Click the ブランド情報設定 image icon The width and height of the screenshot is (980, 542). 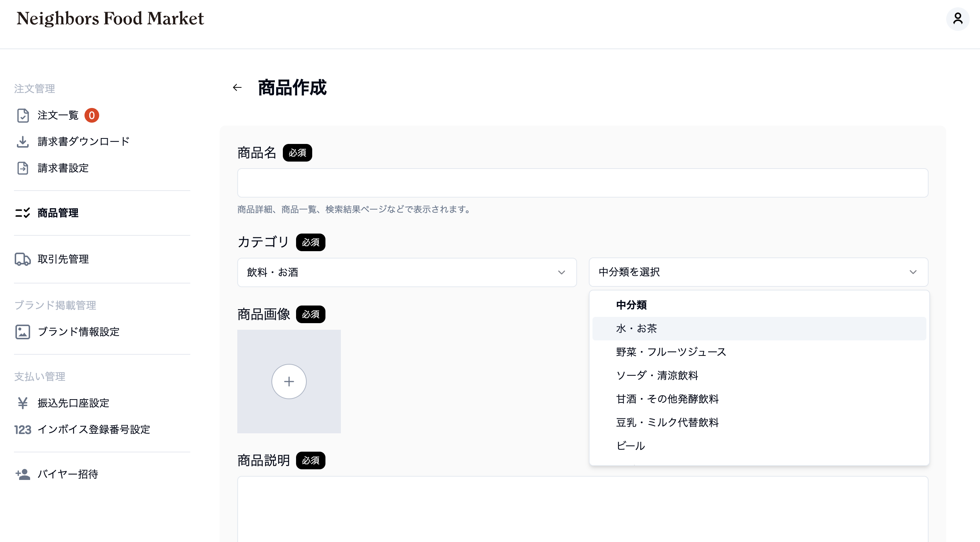(23, 332)
